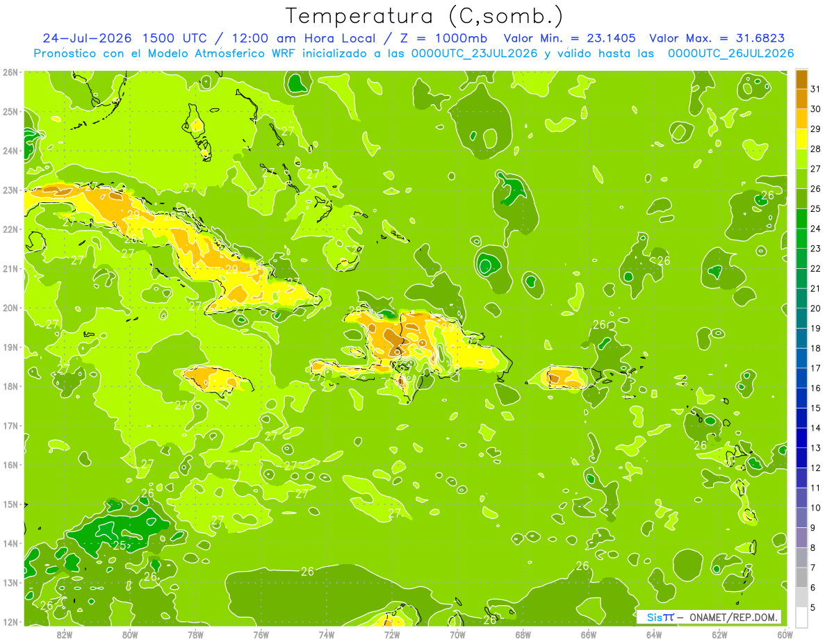Click the dark blue swatch between 13 and 14
The width and height of the screenshot is (834, 644).
(x=801, y=438)
